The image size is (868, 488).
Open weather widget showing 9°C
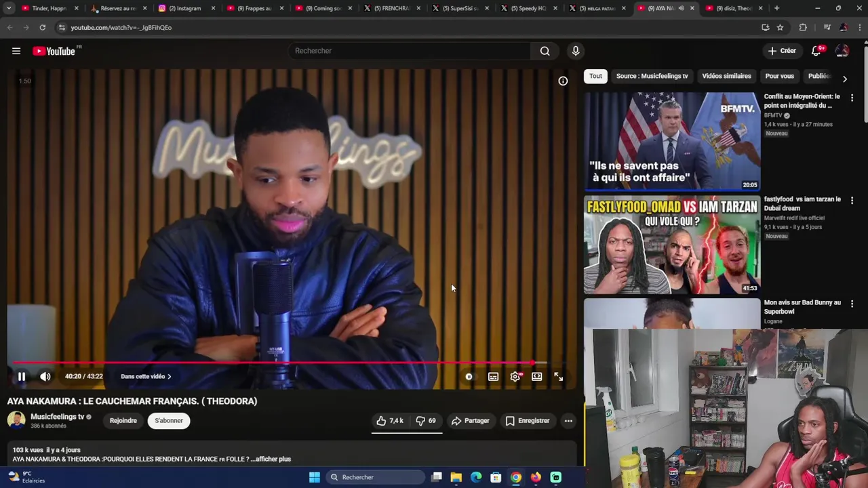click(27, 477)
